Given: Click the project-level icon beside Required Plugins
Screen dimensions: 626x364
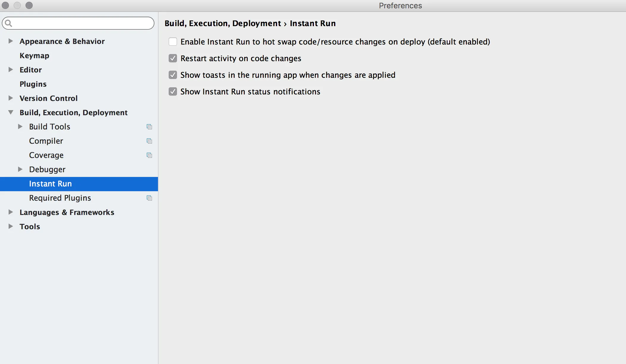Looking at the screenshot, I should [x=149, y=198].
